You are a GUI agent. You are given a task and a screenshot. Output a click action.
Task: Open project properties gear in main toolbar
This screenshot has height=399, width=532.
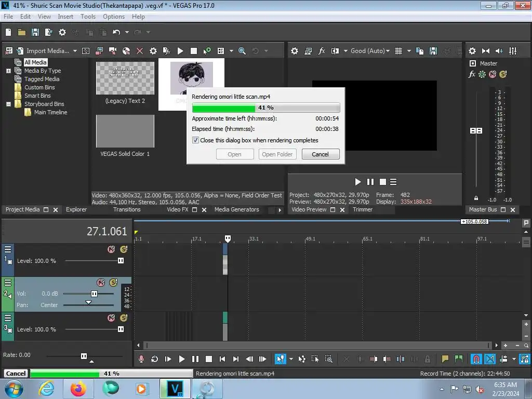click(62, 32)
